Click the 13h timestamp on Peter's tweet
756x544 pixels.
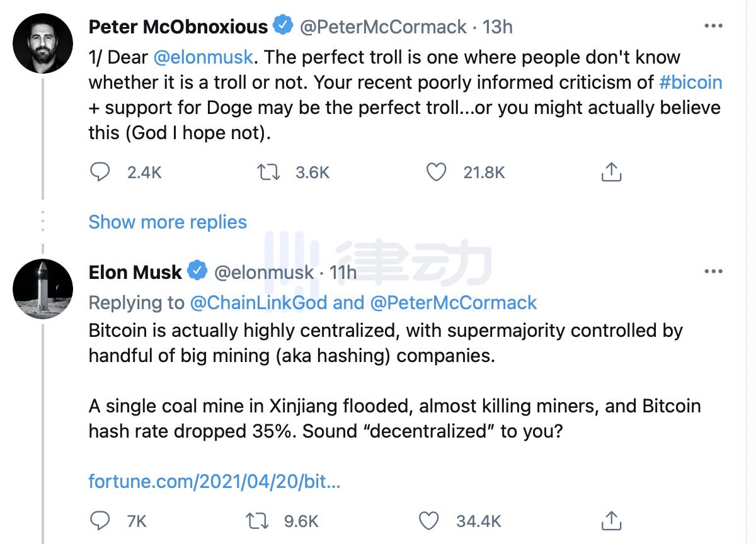pyautogui.click(x=497, y=27)
